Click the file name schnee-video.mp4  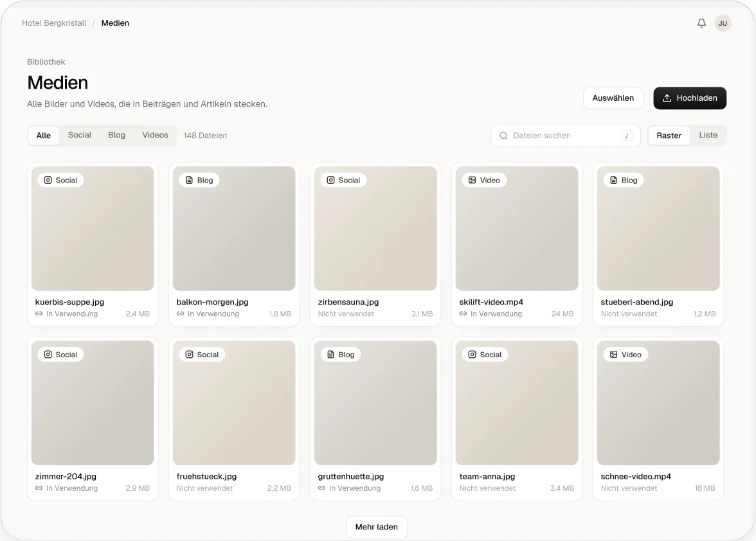(x=636, y=477)
